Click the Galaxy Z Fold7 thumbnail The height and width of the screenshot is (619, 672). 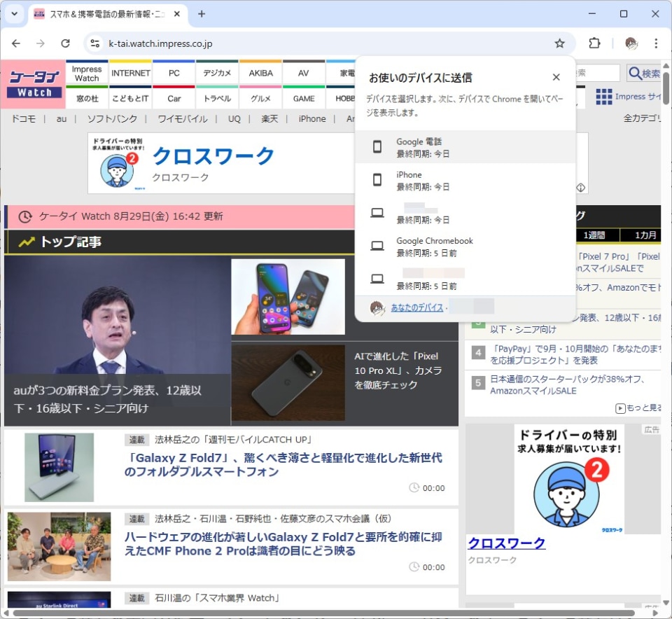[59, 467]
